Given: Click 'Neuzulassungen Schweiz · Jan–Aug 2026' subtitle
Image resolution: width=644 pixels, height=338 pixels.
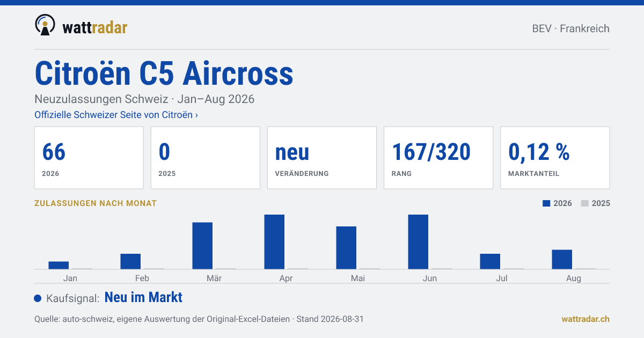Looking at the screenshot, I should click(x=144, y=99).
